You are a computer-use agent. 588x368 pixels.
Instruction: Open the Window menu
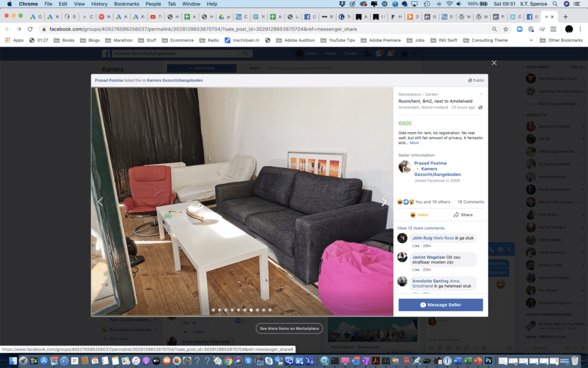pos(191,4)
